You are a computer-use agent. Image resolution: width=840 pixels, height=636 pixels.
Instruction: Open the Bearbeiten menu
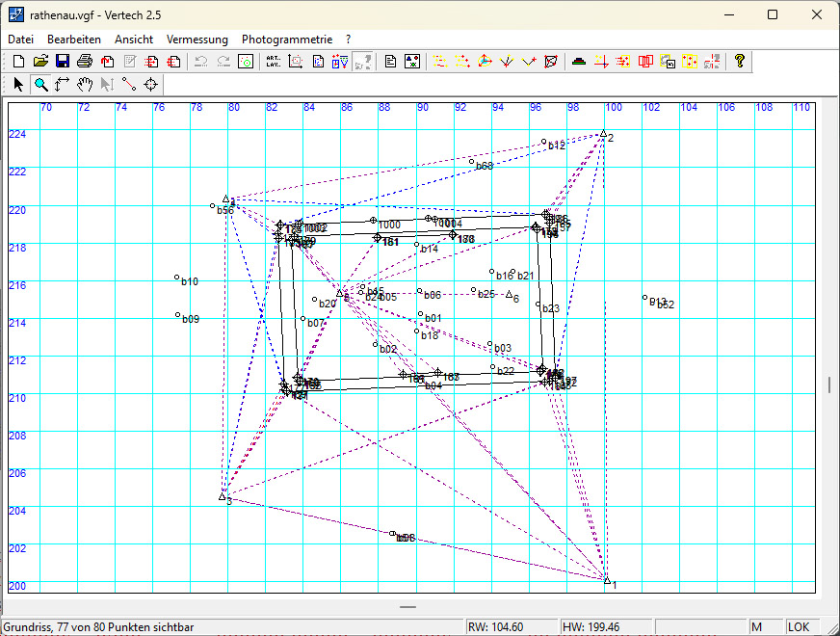point(74,40)
